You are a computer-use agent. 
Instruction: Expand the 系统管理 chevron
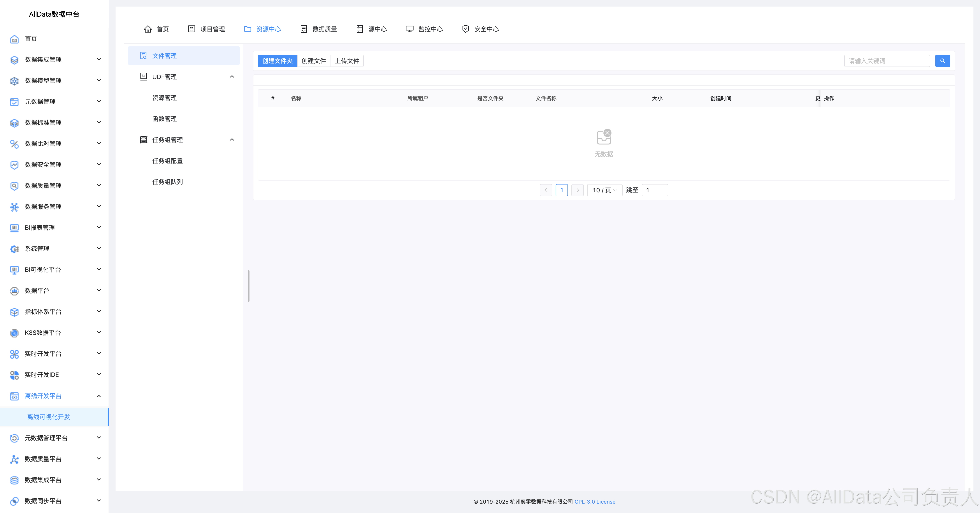(x=99, y=248)
